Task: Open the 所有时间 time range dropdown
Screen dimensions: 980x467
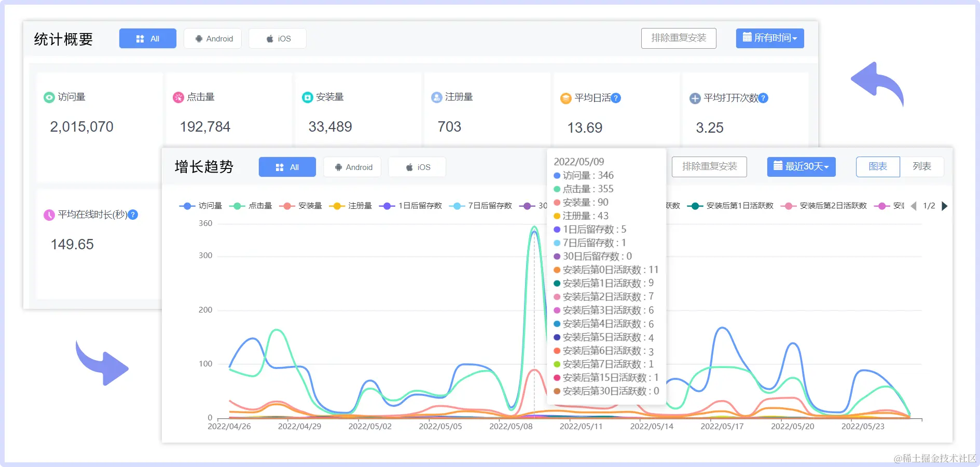Action: [770, 38]
